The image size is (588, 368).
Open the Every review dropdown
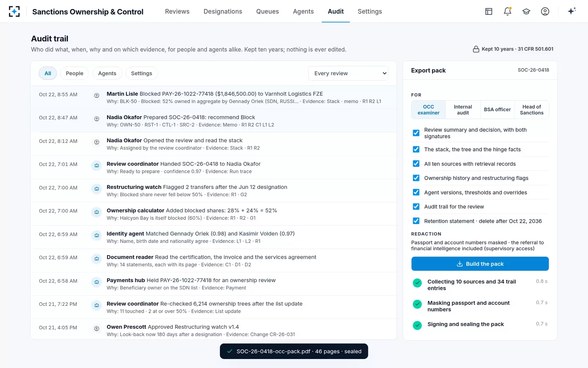point(348,73)
